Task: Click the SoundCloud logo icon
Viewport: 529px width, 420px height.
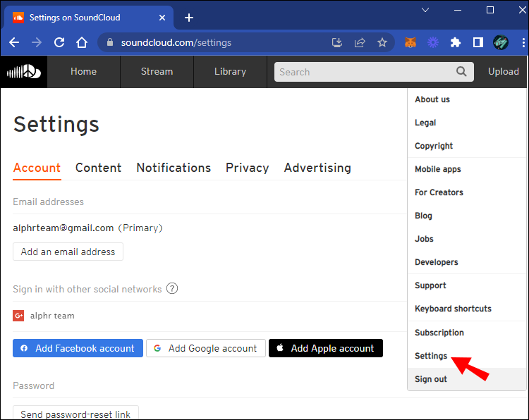Action: point(24,72)
